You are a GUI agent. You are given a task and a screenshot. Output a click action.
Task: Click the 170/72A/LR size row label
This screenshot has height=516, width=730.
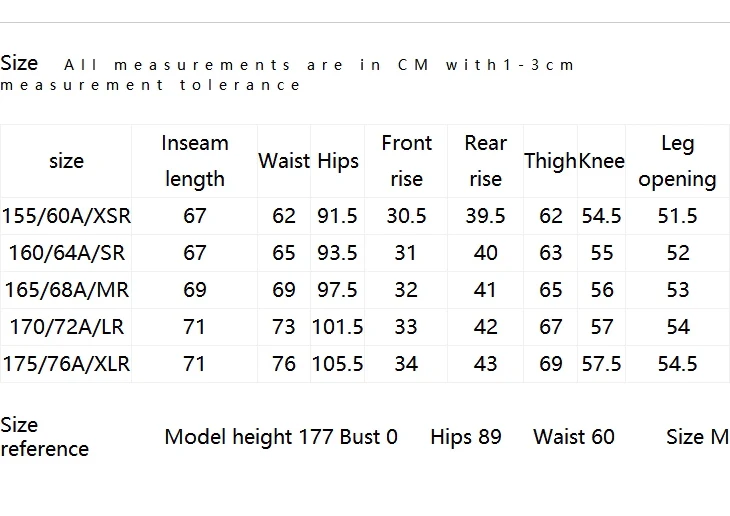pyautogui.click(x=67, y=326)
